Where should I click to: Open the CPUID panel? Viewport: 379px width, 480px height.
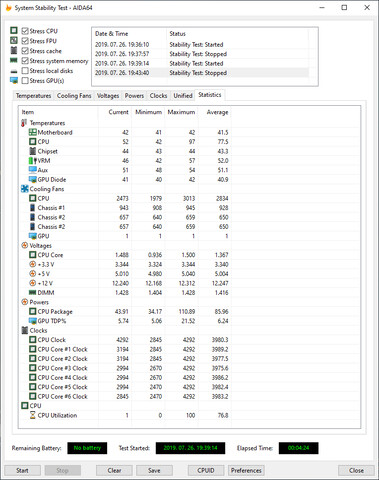(206, 470)
